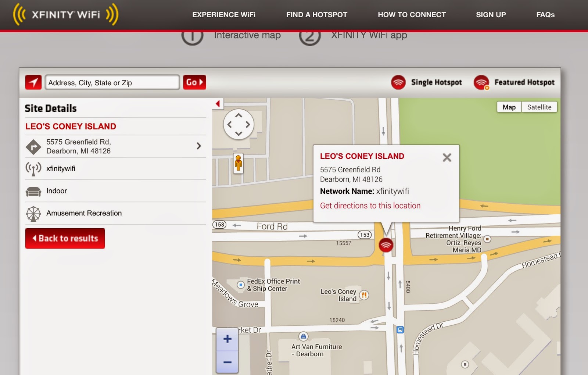Close the Leo's Coney Island info popup
Viewport: 588px width, 375px height.
[447, 158]
